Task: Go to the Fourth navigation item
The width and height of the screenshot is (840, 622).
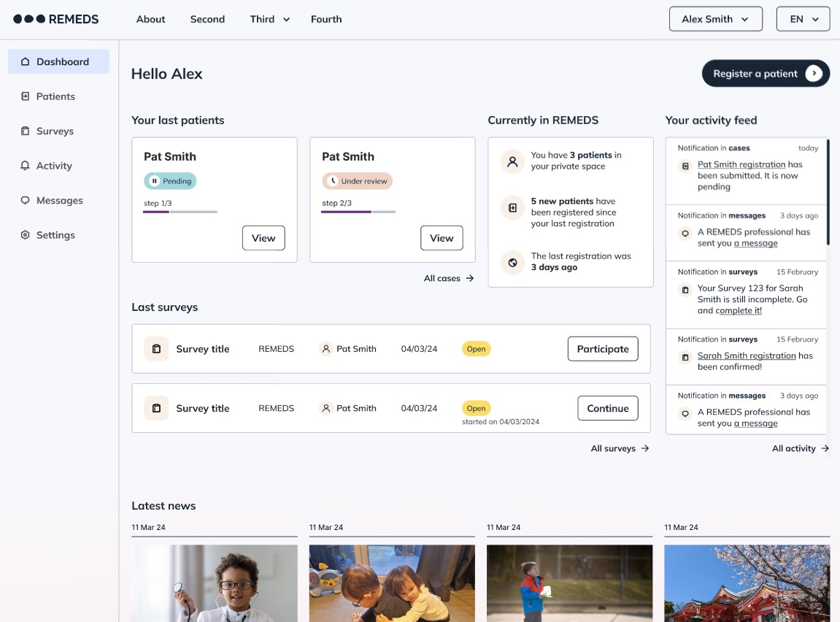Action: tap(326, 19)
